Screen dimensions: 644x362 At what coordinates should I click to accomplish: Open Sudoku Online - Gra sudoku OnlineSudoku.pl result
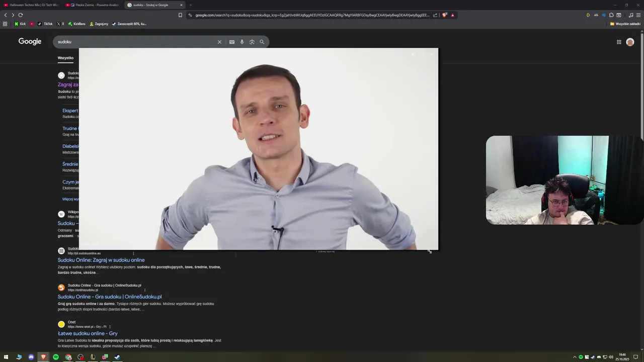click(x=110, y=297)
